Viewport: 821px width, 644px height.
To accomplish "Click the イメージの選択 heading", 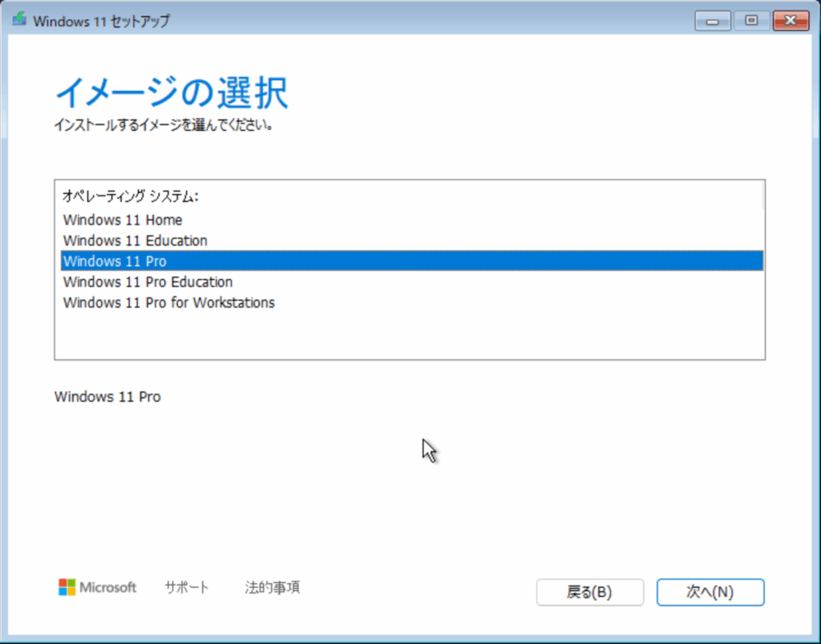I will click(x=171, y=93).
